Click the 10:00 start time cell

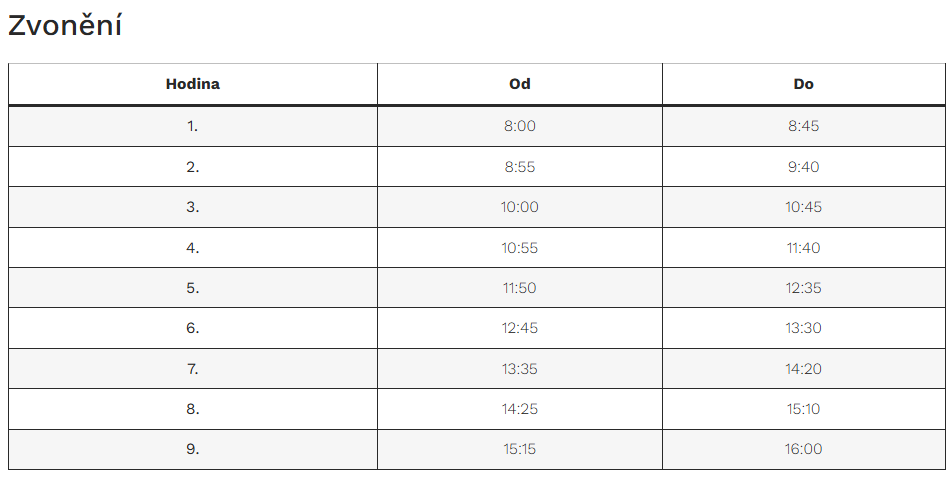pos(520,207)
